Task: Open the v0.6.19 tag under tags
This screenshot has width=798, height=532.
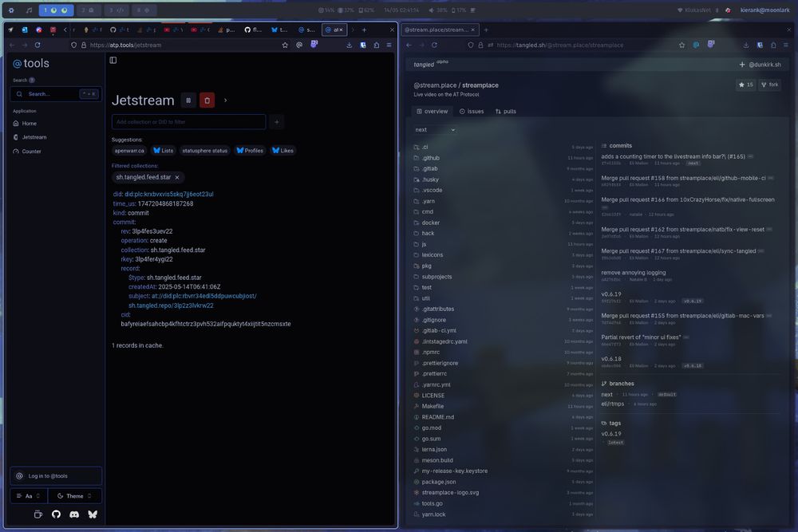Action: [610, 434]
